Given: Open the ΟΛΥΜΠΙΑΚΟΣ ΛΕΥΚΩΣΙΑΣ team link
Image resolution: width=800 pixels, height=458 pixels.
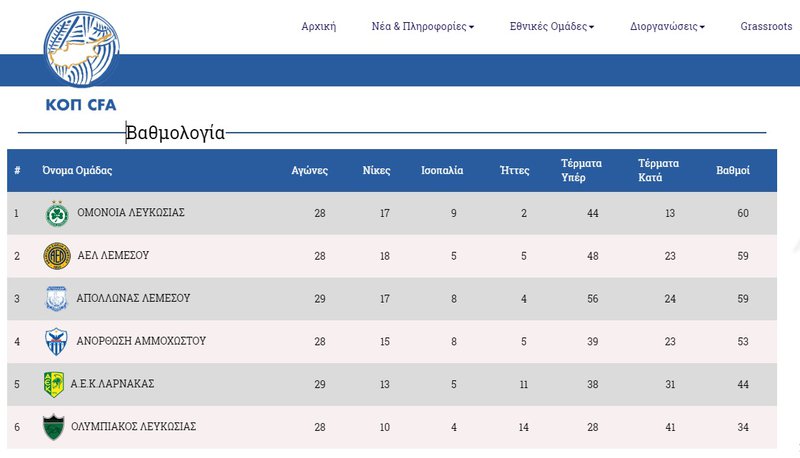Looking at the screenshot, I should (x=134, y=427).
